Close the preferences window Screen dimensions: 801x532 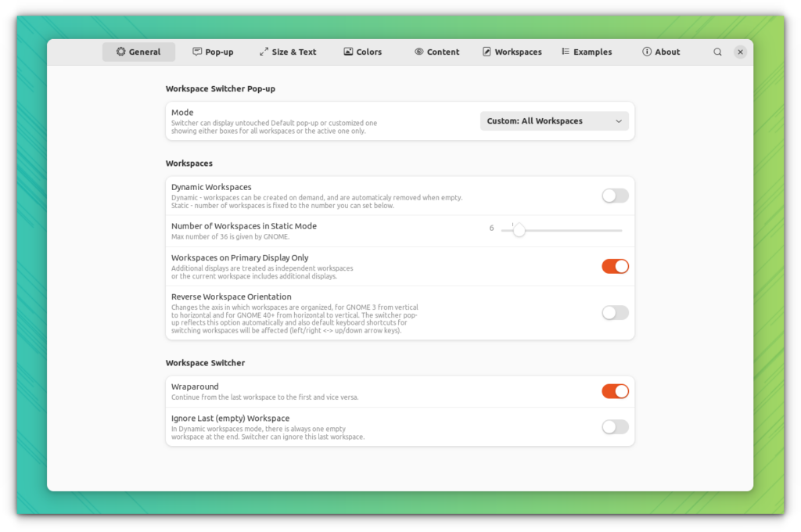[x=740, y=52]
